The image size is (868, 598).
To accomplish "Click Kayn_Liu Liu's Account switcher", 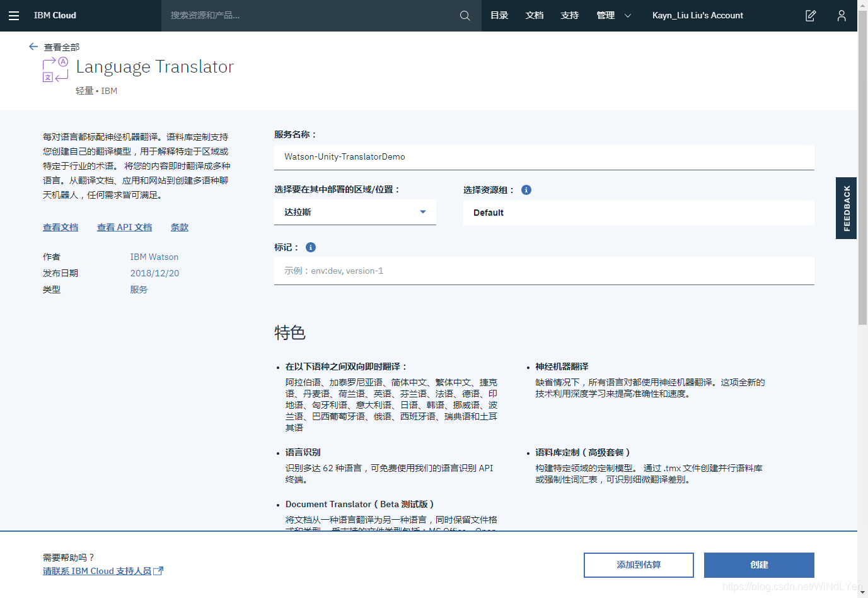I will 698,16.
